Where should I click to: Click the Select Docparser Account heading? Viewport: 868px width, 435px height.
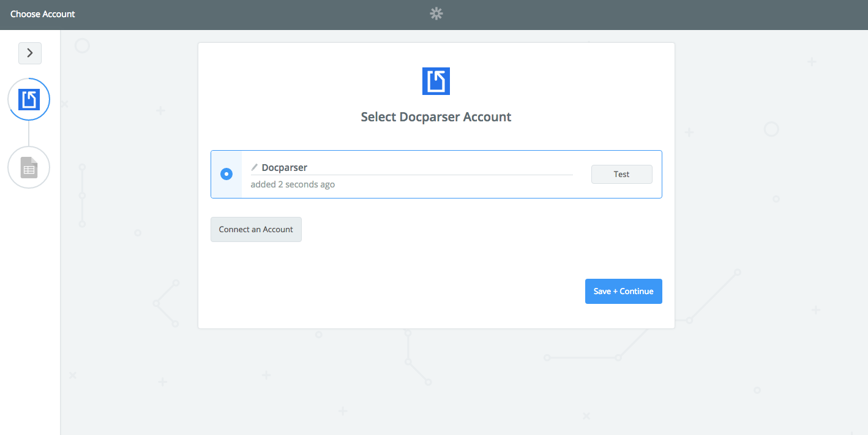436,117
